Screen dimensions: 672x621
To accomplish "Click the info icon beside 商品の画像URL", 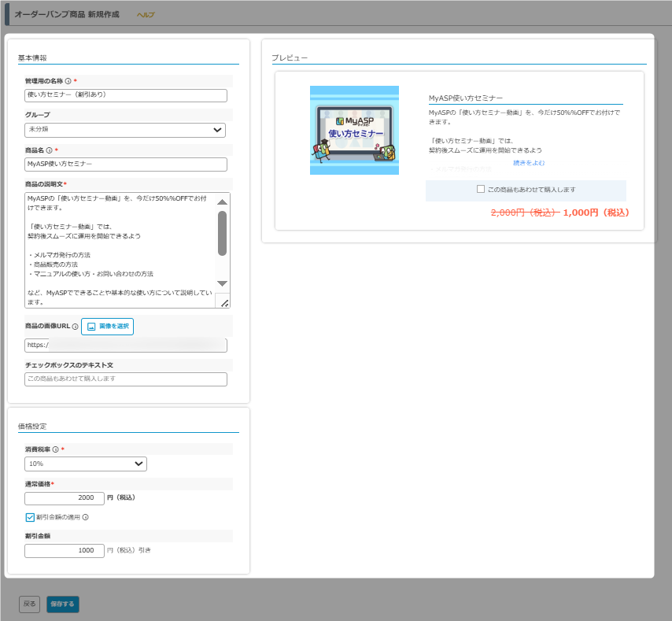I will (75, 327).
